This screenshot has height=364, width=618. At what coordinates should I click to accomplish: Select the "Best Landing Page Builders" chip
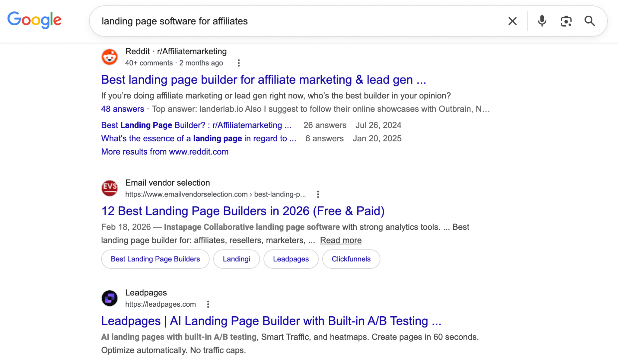tap(155, 259)
